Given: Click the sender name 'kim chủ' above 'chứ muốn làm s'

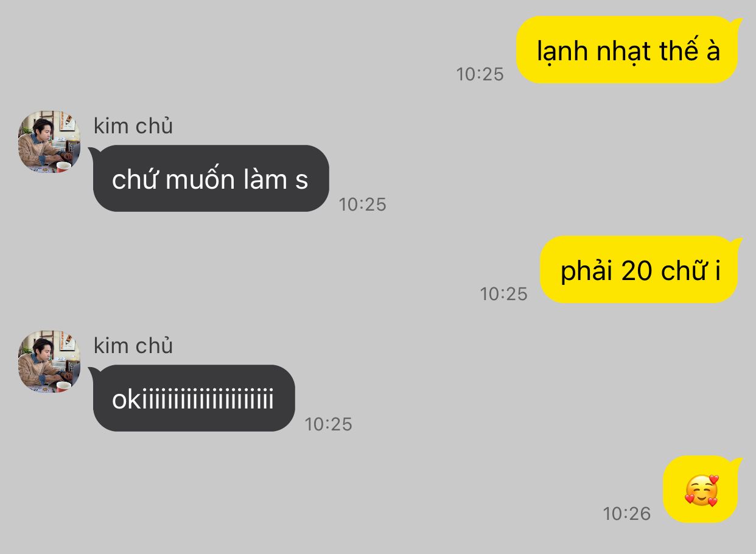Looking at the screenshot, I should (x=133, y=126).
